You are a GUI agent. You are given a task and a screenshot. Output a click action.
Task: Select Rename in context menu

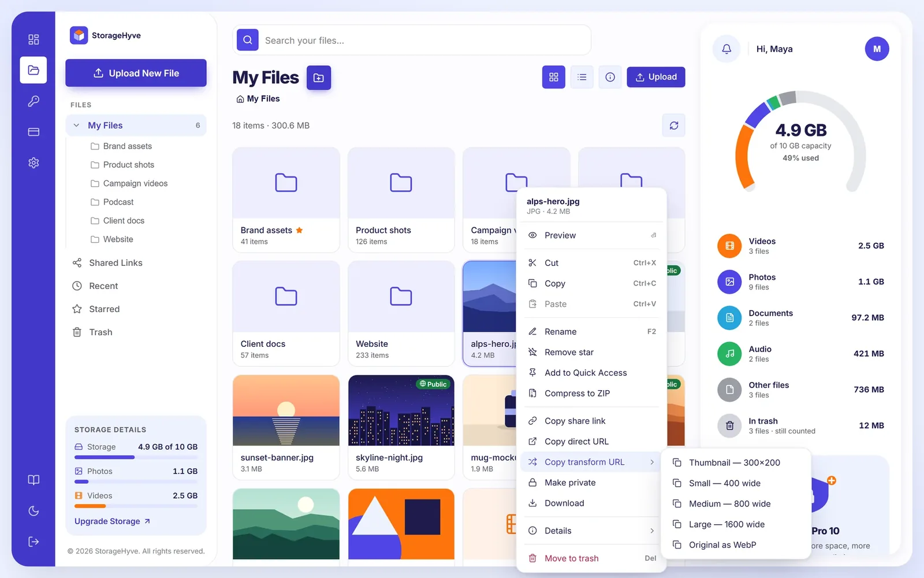591,332
